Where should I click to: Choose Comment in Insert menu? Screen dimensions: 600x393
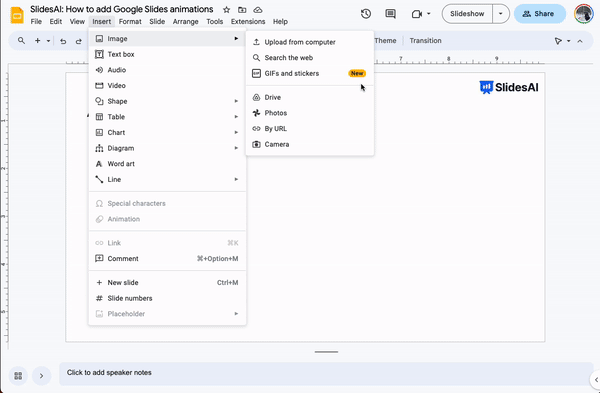click(x=167, y=259)
